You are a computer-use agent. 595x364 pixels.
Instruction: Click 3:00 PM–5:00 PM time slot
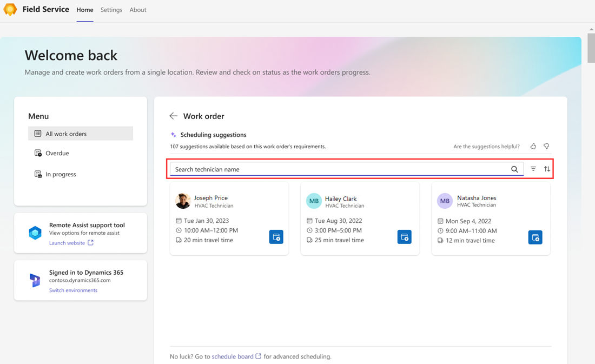click(338, 230)
